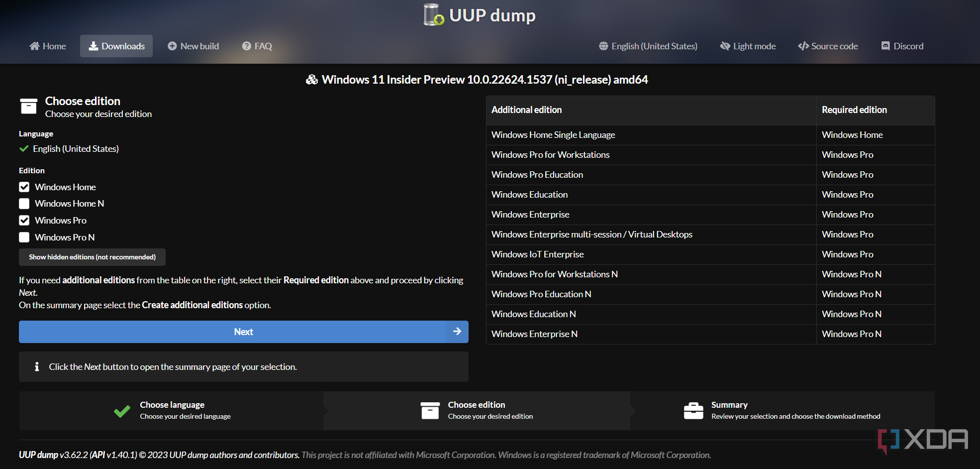980x469 pixels.
Task: Select the Windows Home label text
Action: click(65, 187)
